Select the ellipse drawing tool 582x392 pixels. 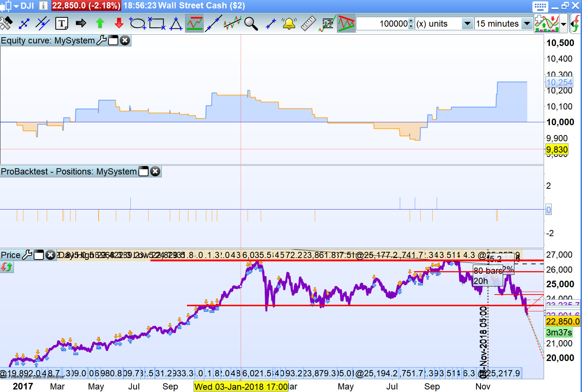138,24
